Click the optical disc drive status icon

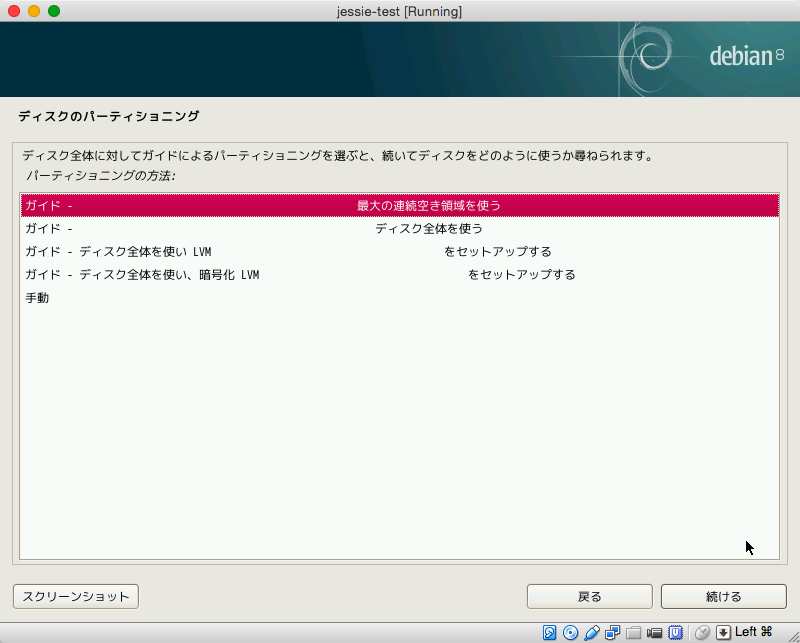[570, 632]
